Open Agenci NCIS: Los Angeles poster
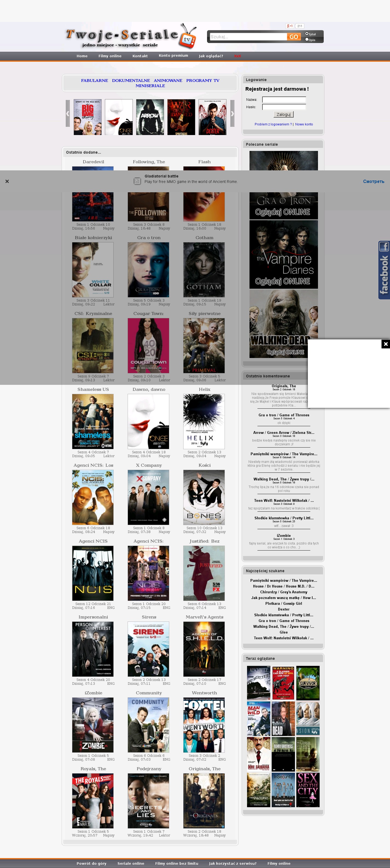This screenshot has height=868, width=390. [x=93, y=497]
